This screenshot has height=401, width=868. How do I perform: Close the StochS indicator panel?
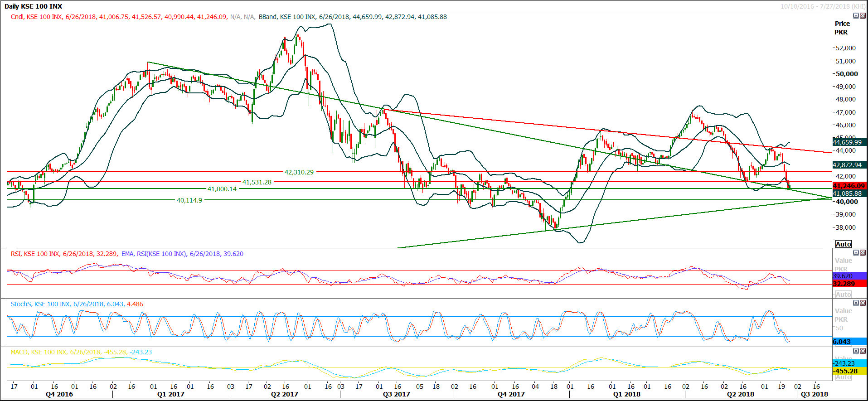click(863, 303)
